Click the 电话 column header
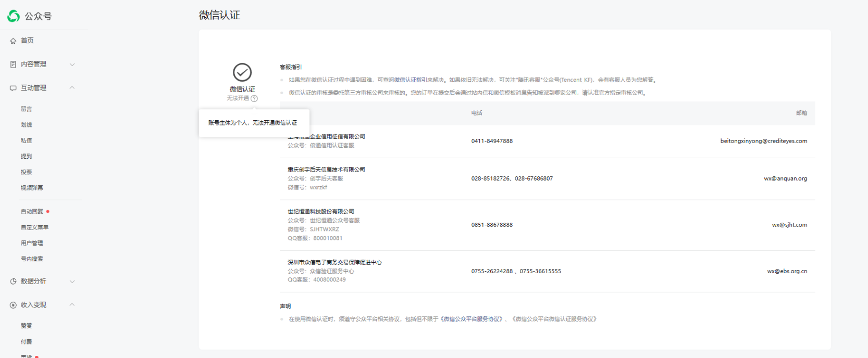The height and width of the screenshot is (358, 868). coord(477,113)
